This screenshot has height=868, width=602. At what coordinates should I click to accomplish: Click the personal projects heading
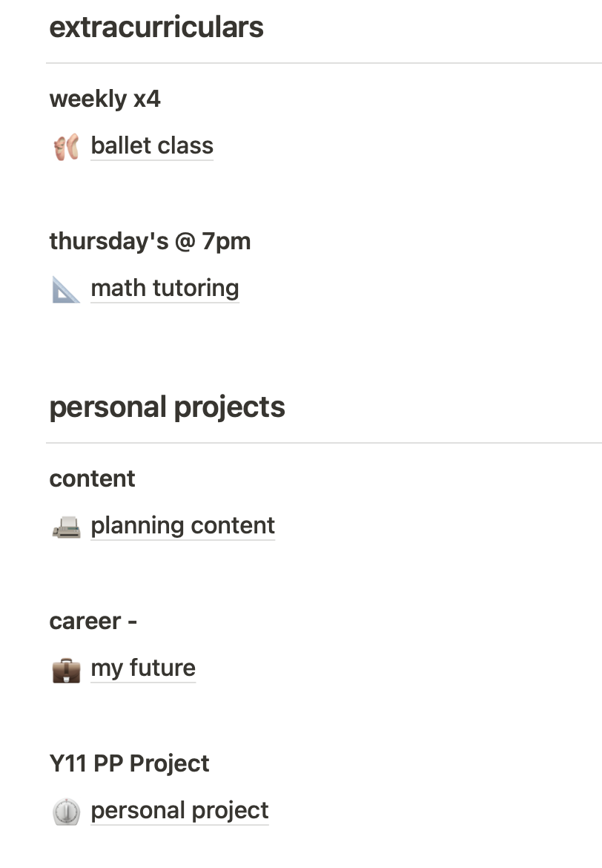tap(167, 407)
